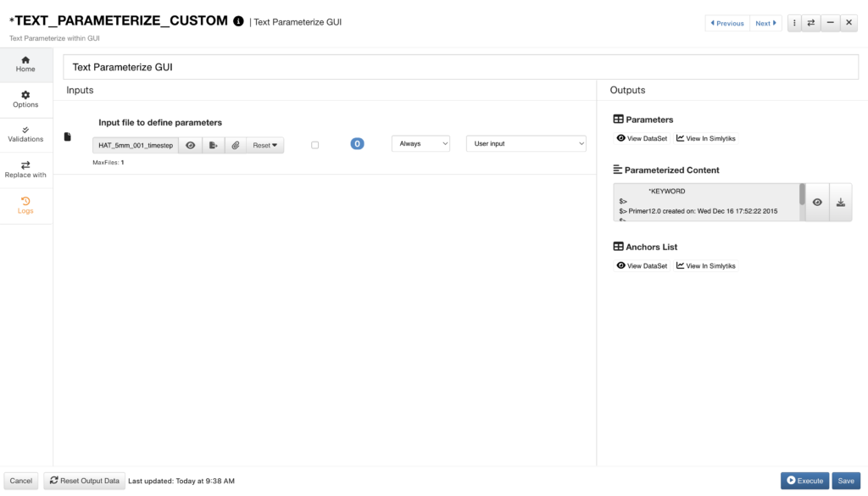The image size is (868, 496).
Task: Select the Options sidebar icon
Action: point(25,98)
